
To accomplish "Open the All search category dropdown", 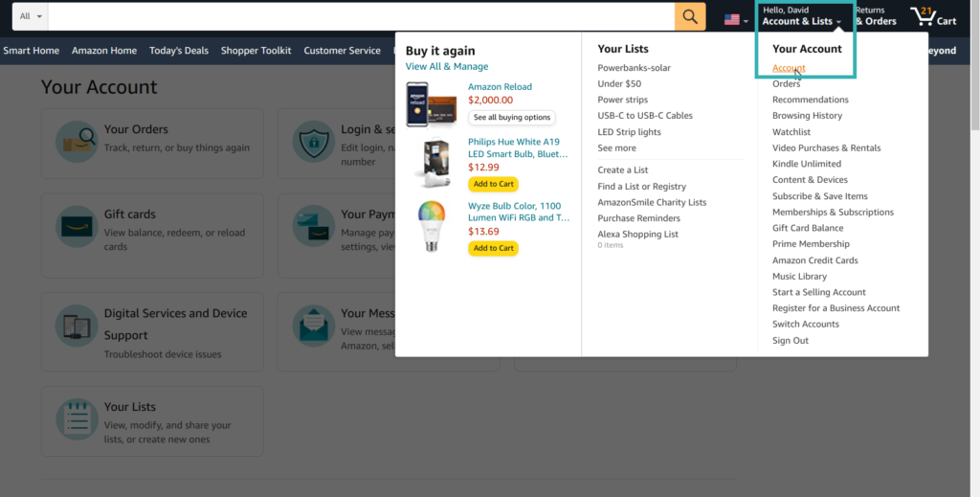I will click(x=30, y=16).
